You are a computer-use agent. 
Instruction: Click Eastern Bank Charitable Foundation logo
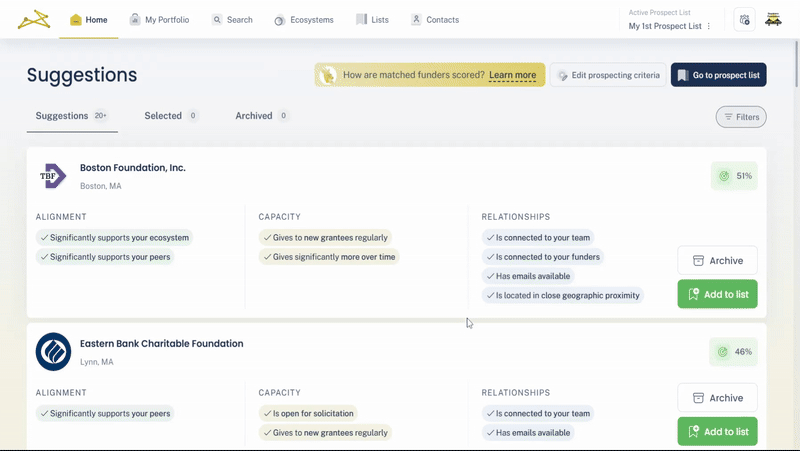click(53, 352)
